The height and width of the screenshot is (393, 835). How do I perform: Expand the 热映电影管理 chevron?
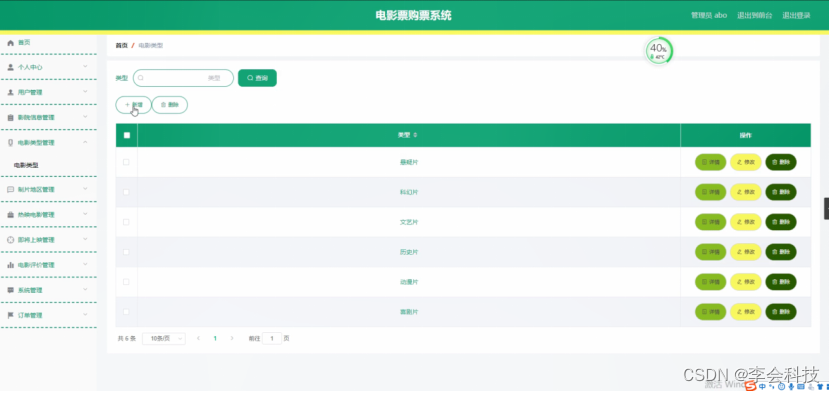[85, 214]
